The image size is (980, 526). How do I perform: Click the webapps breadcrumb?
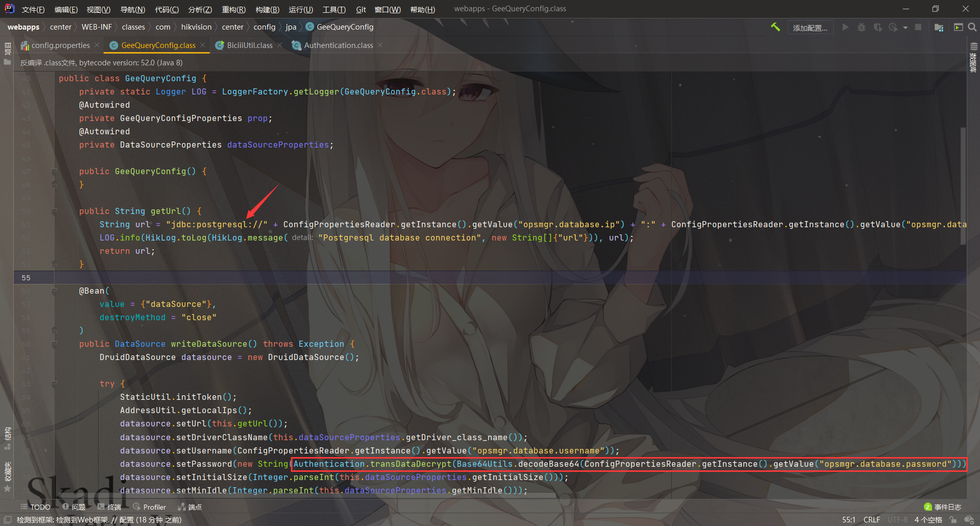(x=23, y=27)
